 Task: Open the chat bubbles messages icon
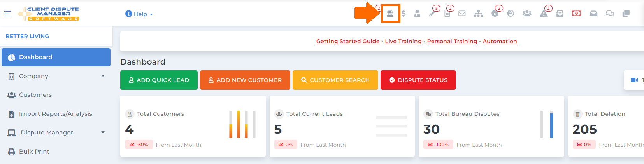(x=610, y=14)
